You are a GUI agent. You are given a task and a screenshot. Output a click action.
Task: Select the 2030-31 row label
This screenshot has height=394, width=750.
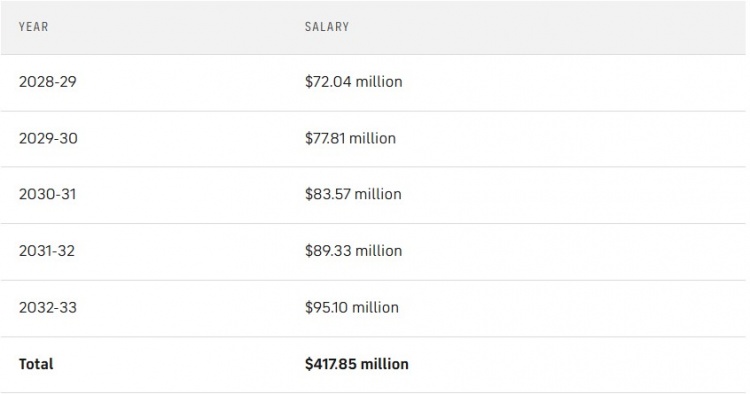click(47, 194)
